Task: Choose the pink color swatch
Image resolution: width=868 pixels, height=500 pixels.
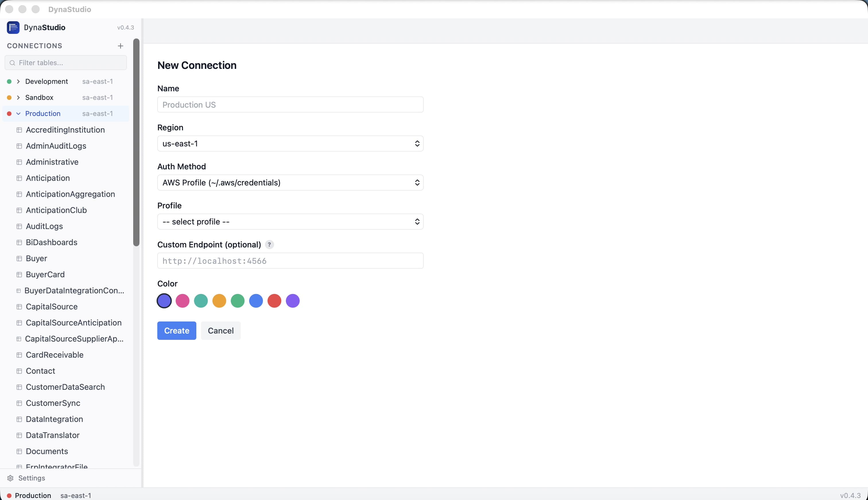Action: coord(182,301)
